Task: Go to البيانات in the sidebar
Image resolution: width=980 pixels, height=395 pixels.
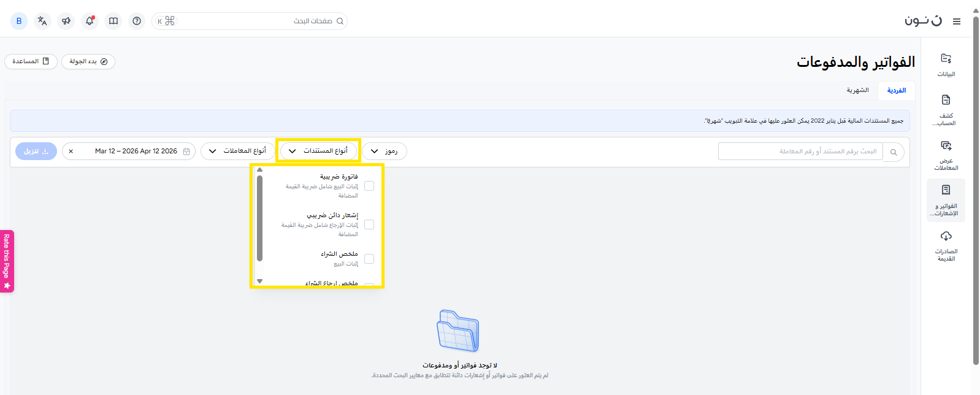Action: (x=946, y=64)
